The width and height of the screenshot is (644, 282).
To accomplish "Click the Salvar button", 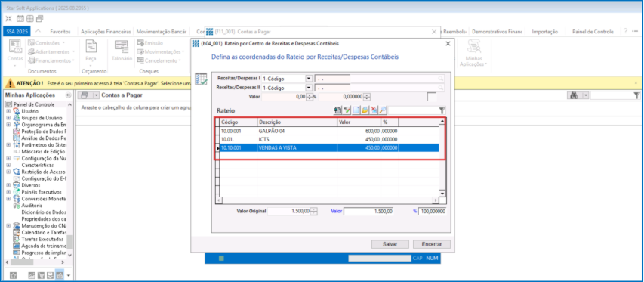I will (390, 244).
